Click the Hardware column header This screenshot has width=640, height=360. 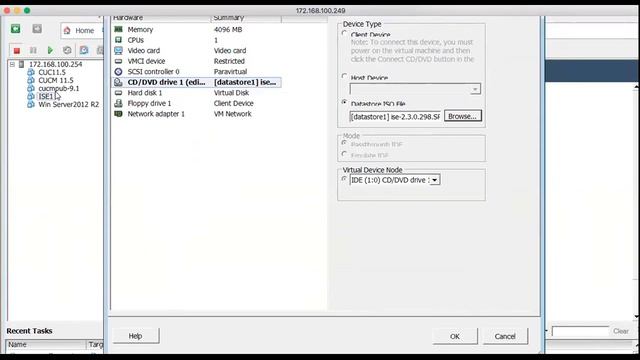[x=161, y=18]
